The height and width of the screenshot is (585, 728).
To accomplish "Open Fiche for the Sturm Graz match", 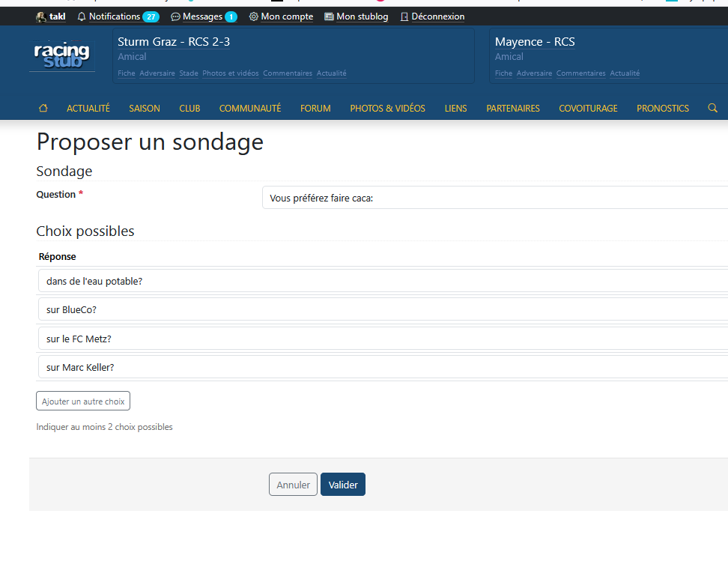I will point(127,73).
